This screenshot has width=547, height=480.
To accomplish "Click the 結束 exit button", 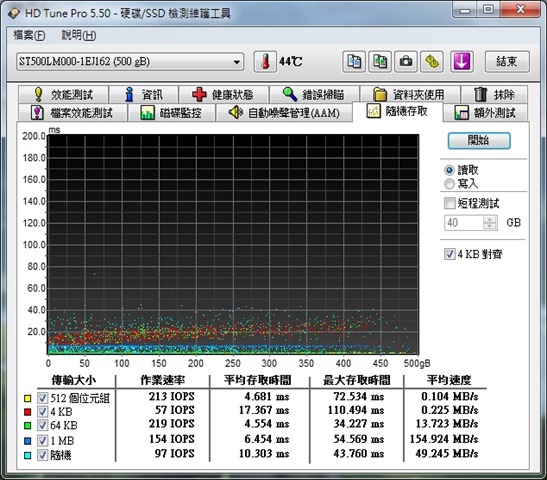I will click(x=507, y=62).
